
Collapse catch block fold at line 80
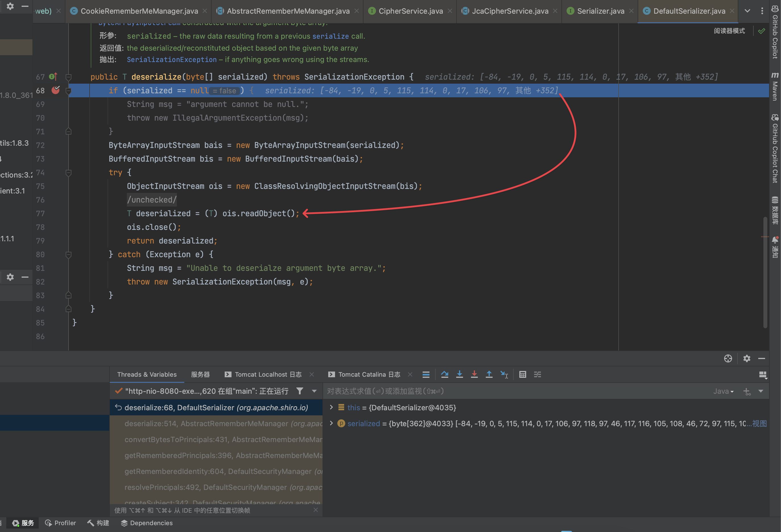click(x=69, y=255)
